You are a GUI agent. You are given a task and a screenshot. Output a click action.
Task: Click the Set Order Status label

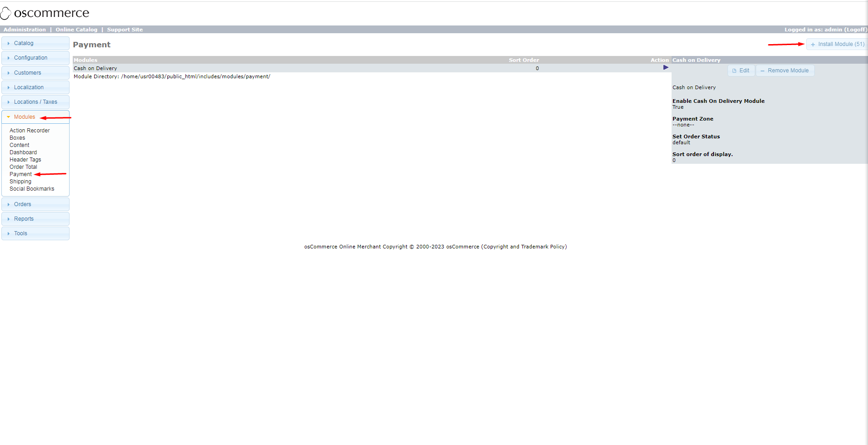point(696,137)
